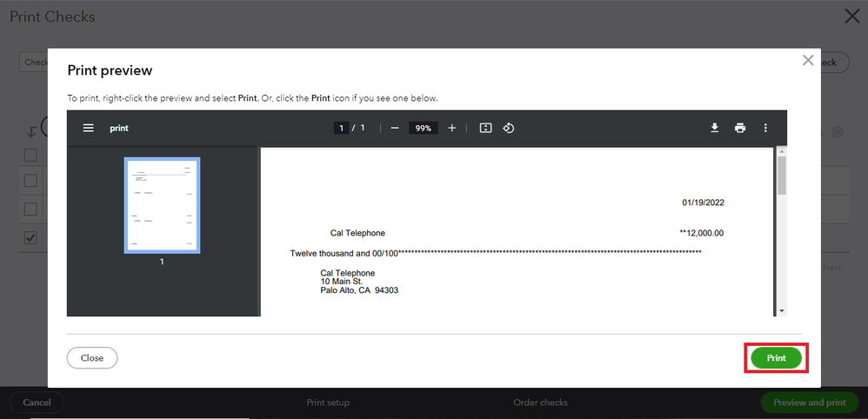Click the 10 Main St. address line
Image resolution: width=868 pixels, height=419 pixels.
click(x=342, y=282)
